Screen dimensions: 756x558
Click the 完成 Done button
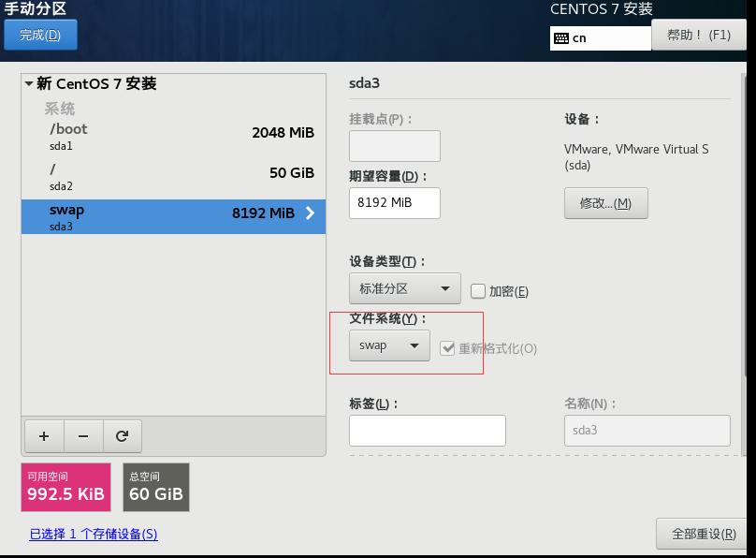pyautogui.click(x=40, y=35)
